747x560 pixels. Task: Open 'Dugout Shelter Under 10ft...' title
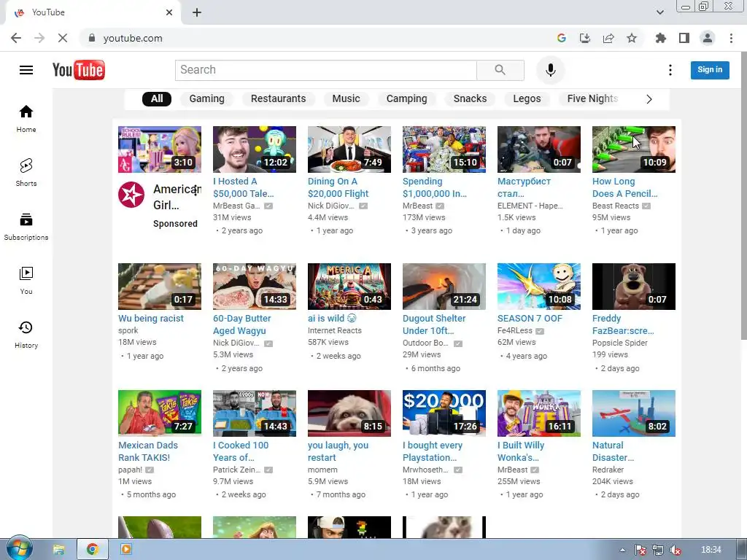pyautogui.click(x=433, y=324)
